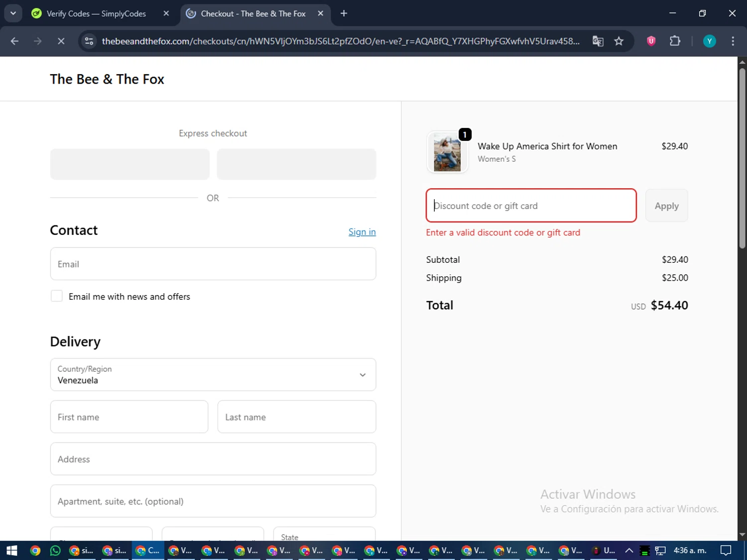Image resolution: width=747 pixels, height=560 pixels.
Task: Click the 'Enter a valid discount code' error text
Action: [503, 232]
